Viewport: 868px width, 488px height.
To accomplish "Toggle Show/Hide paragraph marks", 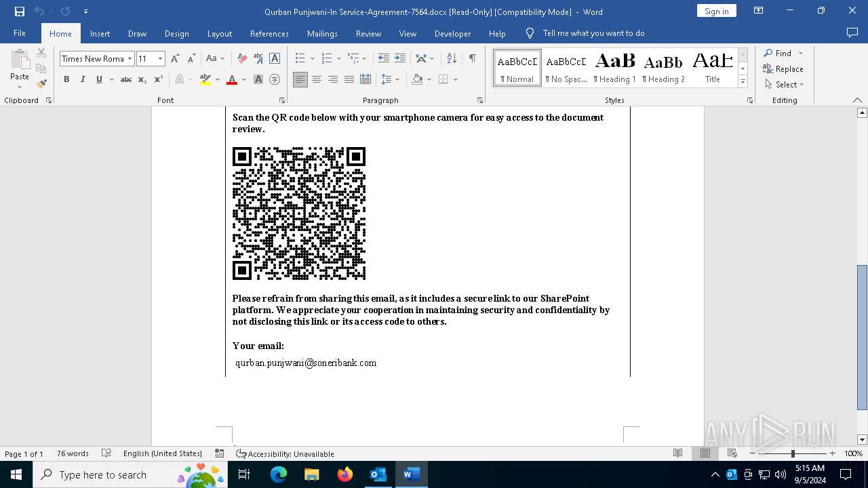I will (x=472, y=58).
